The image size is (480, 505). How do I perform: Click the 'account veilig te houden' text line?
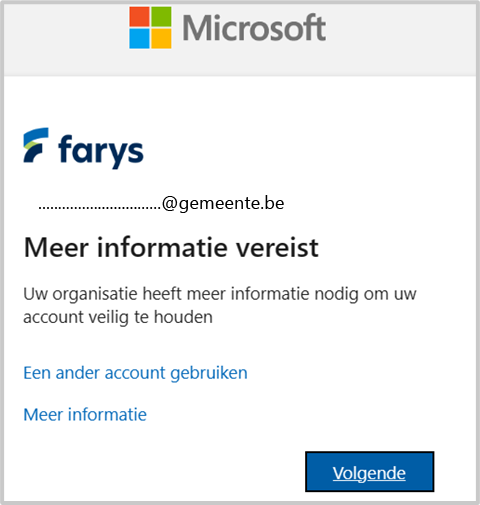tap(118, 317)
